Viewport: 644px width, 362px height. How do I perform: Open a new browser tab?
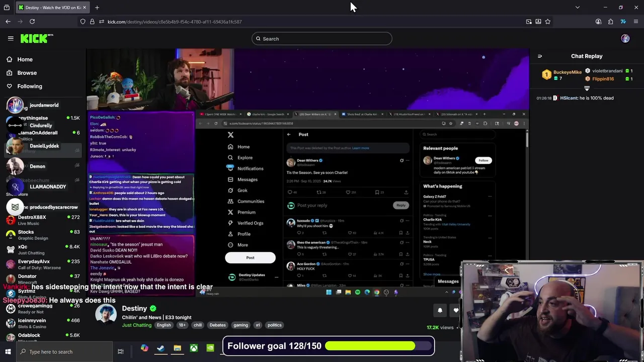coord(97,8)
